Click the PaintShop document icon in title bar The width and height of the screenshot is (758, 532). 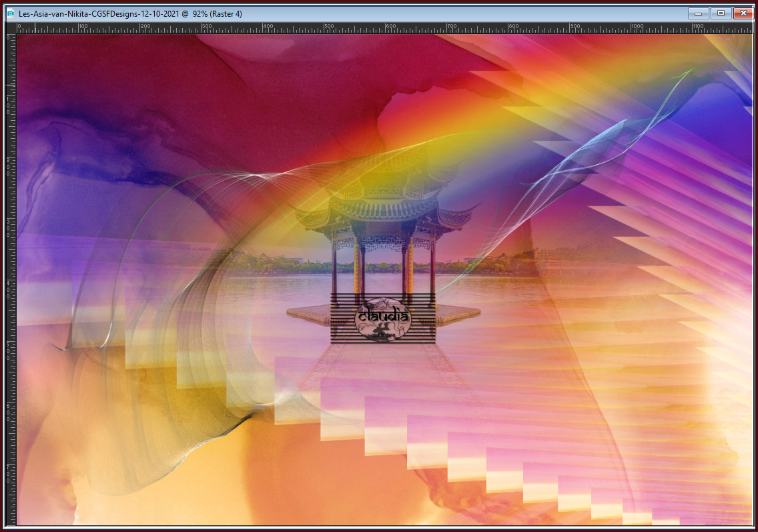pos(11,13)
